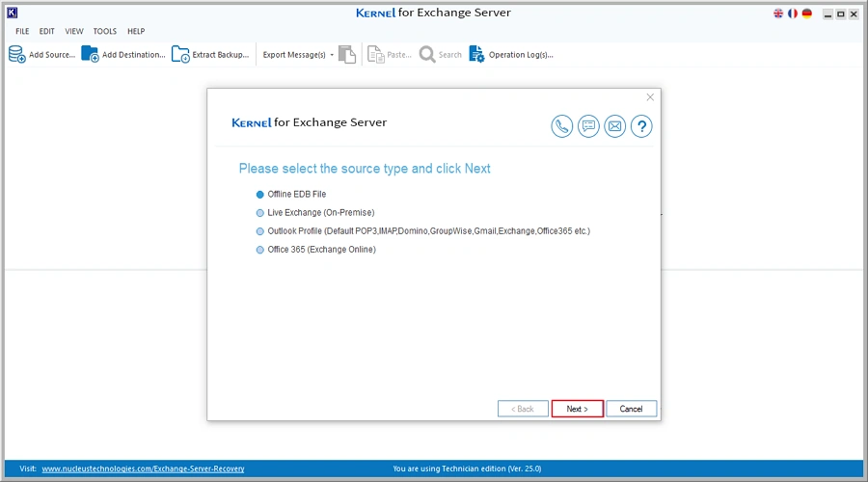Click the Add Source toolbar icon
This screenshot has height=482, width=868.
[17, 55]
